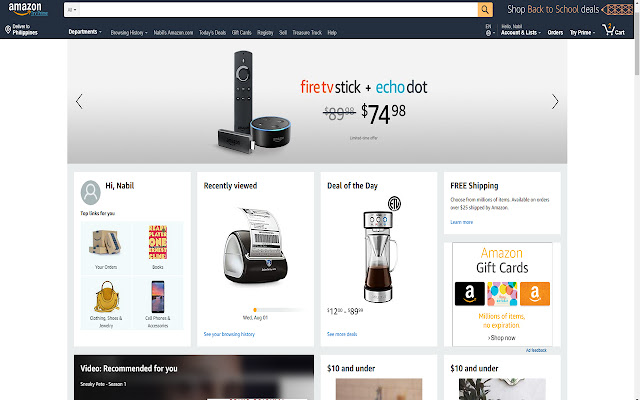Click the Nabil profile avatar icon
The height and width of the screenshot is (400, 640).
91,192
